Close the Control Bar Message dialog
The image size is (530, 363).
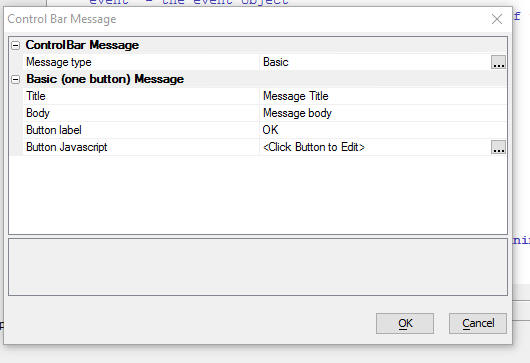pyautogui.click(x=497, y=19)
